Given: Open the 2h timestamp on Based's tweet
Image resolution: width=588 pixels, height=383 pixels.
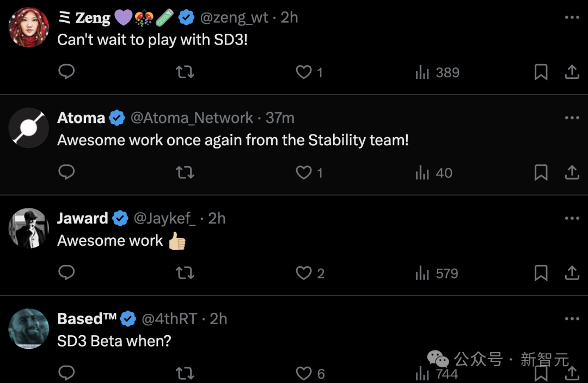Looking at the screenshot, I should pos(219,319).
